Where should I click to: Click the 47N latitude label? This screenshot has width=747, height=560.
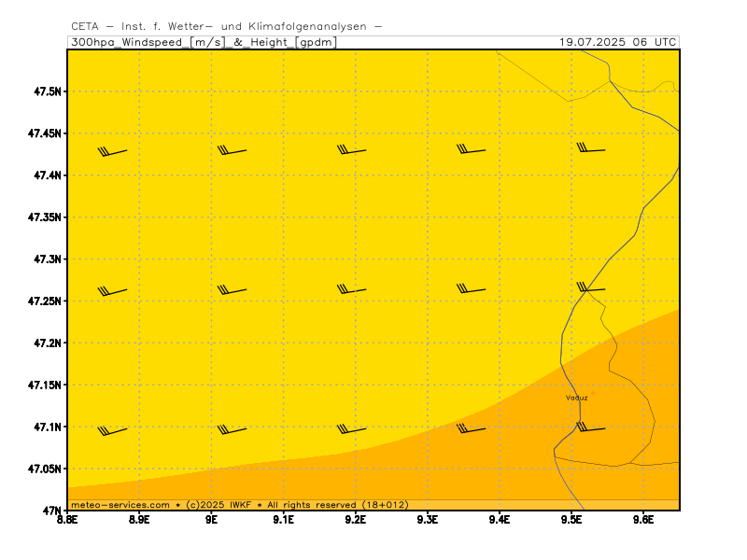[x=52, y=511]
